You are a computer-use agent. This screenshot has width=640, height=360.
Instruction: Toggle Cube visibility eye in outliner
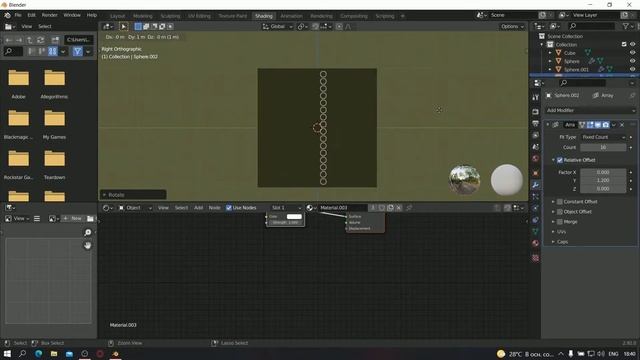(632, 53)
